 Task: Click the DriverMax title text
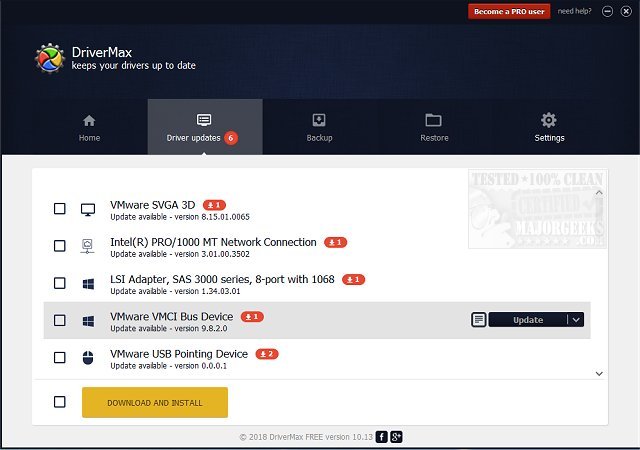[x=102, y=52]
